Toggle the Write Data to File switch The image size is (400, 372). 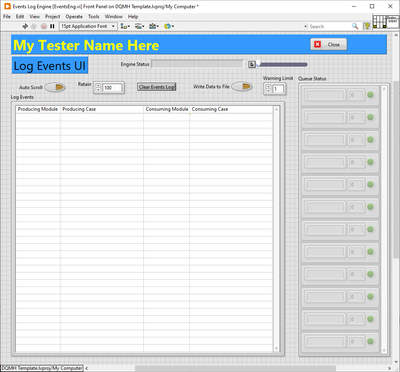coord(242,87)
